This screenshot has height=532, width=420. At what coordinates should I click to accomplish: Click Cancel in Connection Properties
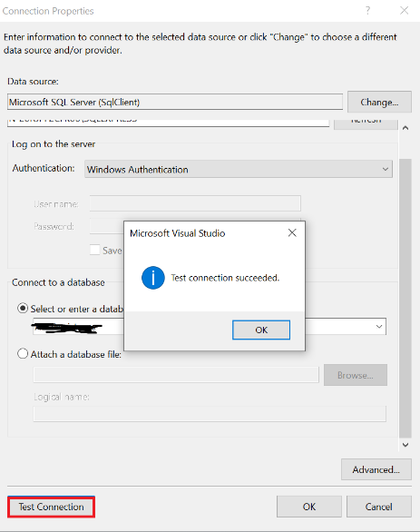[379, 507]
